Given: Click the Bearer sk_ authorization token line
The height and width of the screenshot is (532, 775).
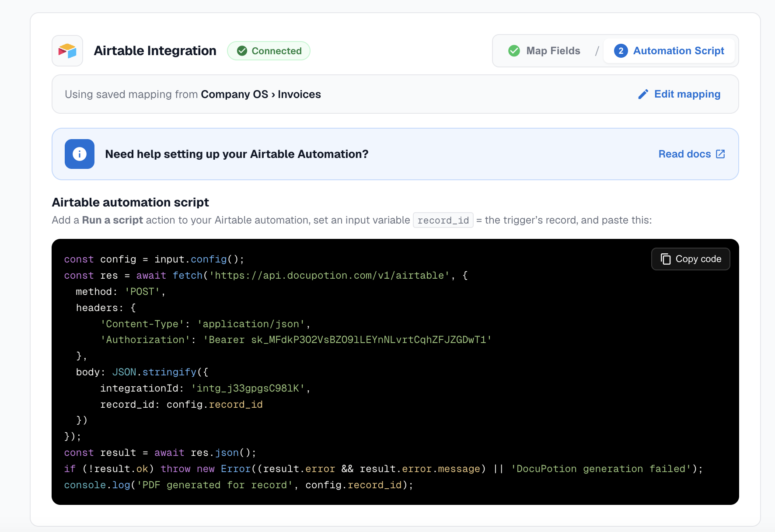Looking at the screenshot, I should pyautogui.click(x=296, y=340).
